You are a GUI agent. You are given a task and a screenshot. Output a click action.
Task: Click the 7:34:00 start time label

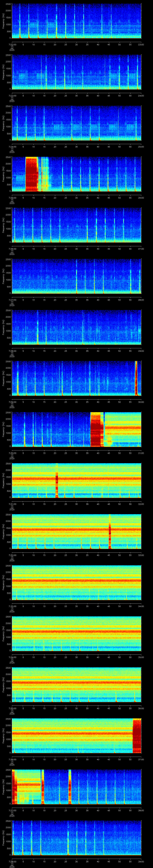click(x=12, y=657)
